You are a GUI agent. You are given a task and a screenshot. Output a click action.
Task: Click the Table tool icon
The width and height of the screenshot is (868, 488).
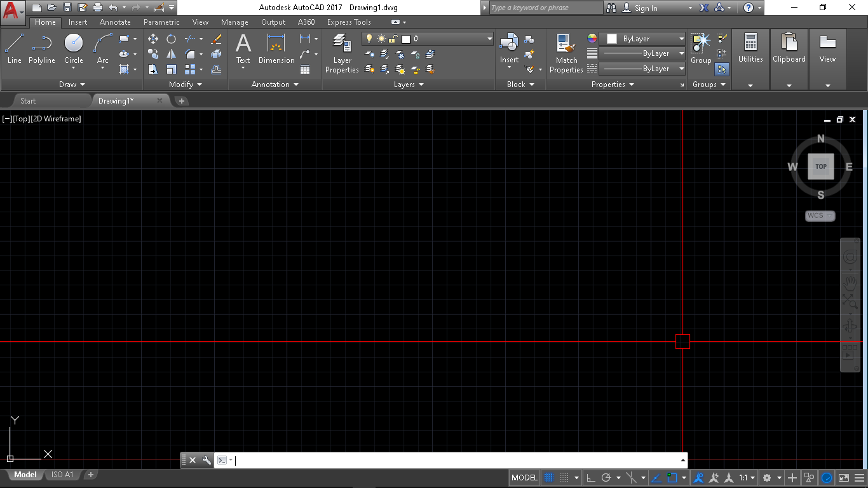[305, 69]
